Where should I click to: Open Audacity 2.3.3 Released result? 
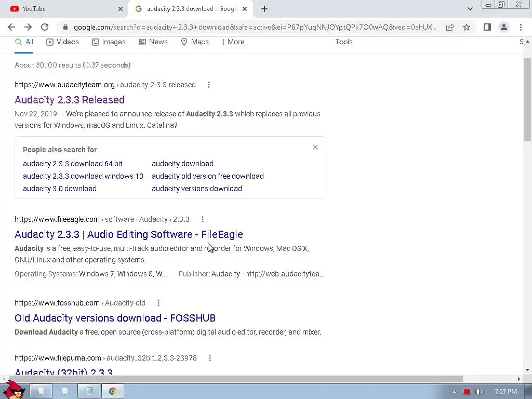tap(70, 100)
